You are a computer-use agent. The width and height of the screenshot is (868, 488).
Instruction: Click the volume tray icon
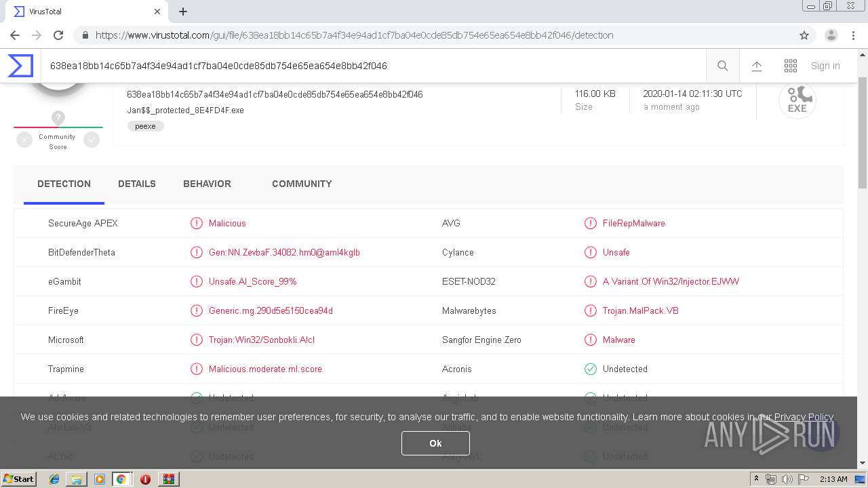pyautogui.click(x=787, y=479)
